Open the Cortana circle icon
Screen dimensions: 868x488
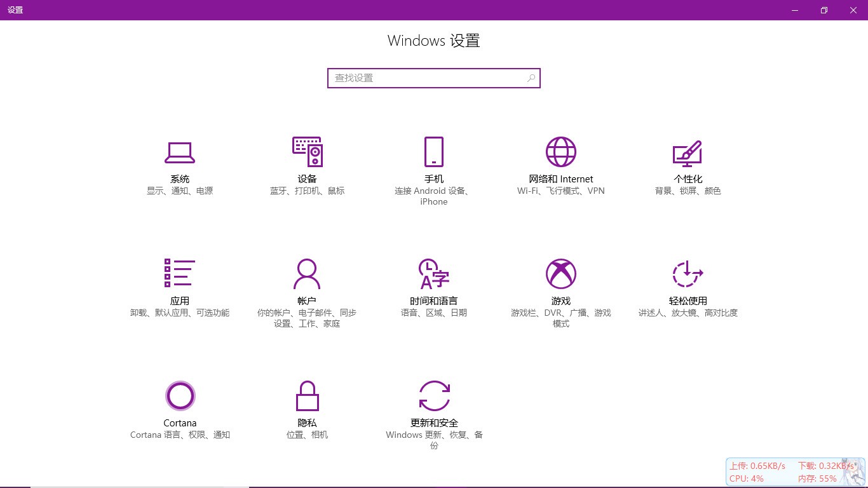180,396
